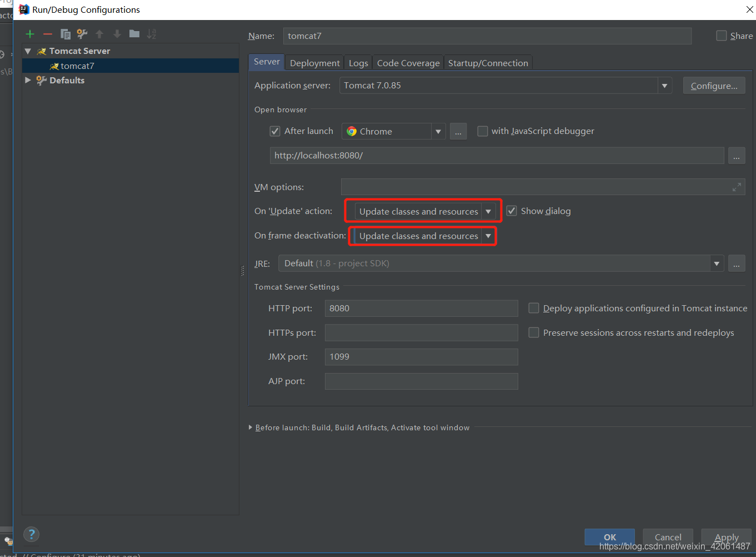This screenshot has height=557, width=756.
Task: Switch to the Server tab
Action: 267,62
